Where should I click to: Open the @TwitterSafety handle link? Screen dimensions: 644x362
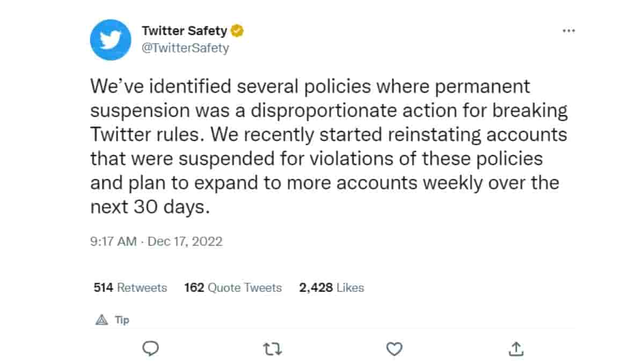(x=185, y=48)
